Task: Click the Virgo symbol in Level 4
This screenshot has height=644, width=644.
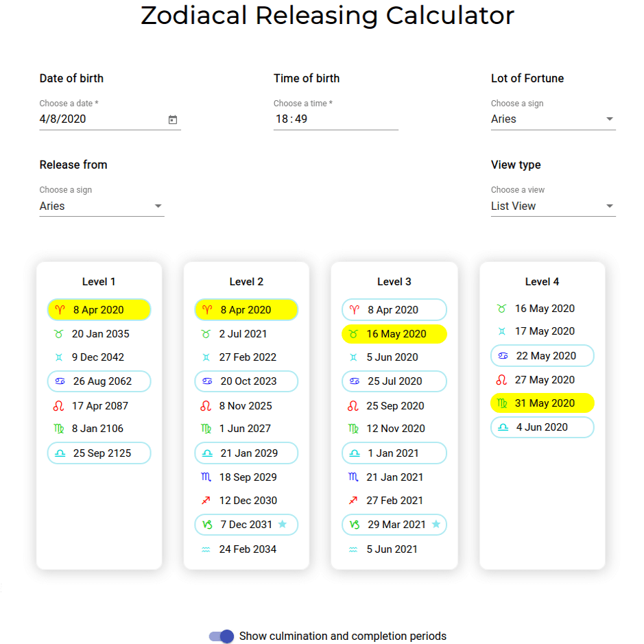Action: (502, 403)
